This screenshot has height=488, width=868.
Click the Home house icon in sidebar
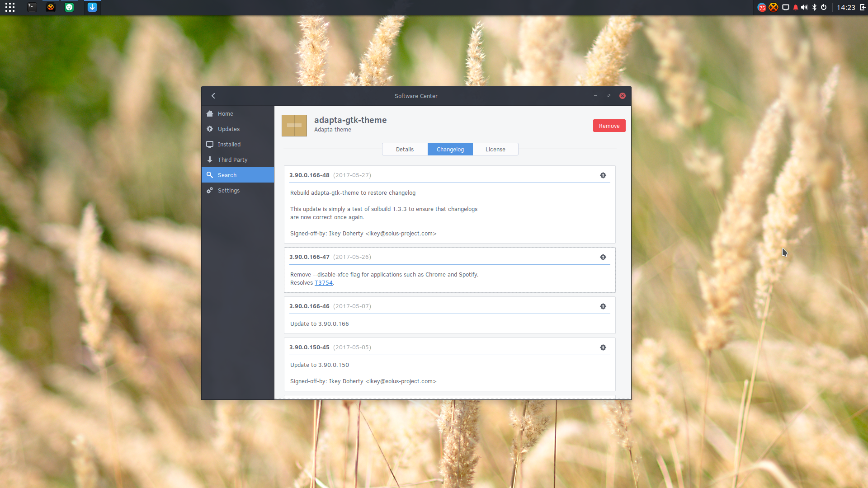coord(210,114)
